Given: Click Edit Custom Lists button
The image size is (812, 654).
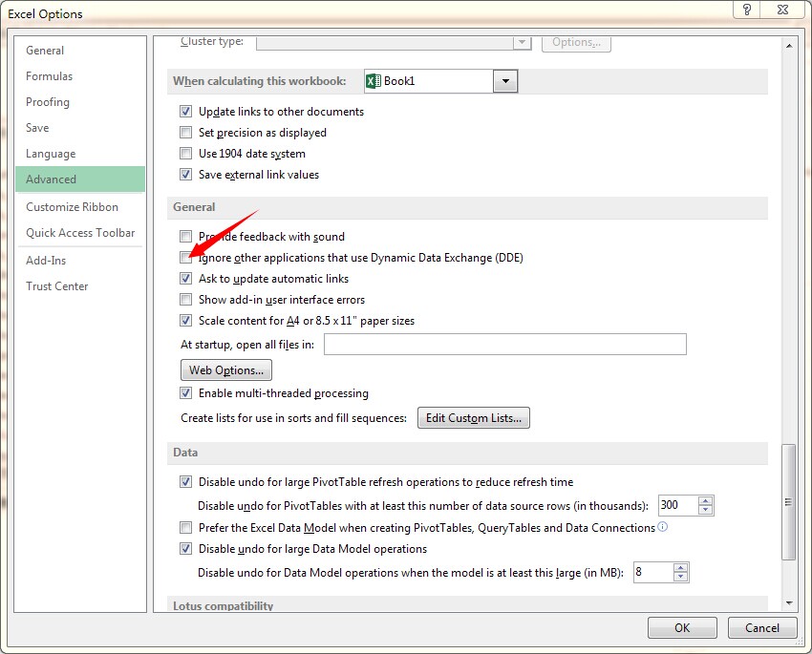Looking at the screenshot, I should tap(473, 417).
